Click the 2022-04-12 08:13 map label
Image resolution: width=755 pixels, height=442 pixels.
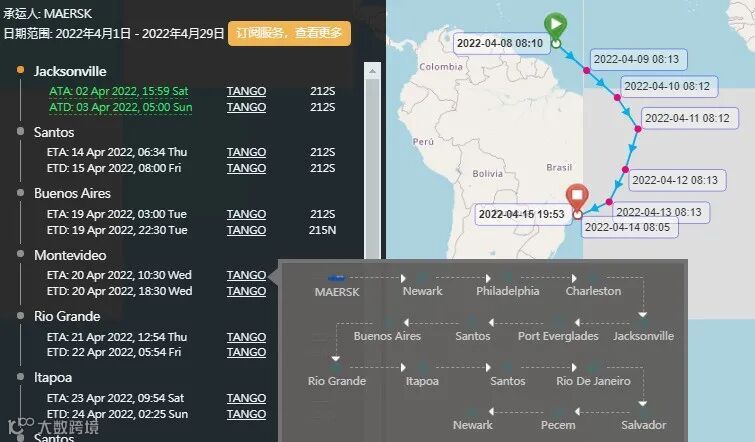[675, 180]
